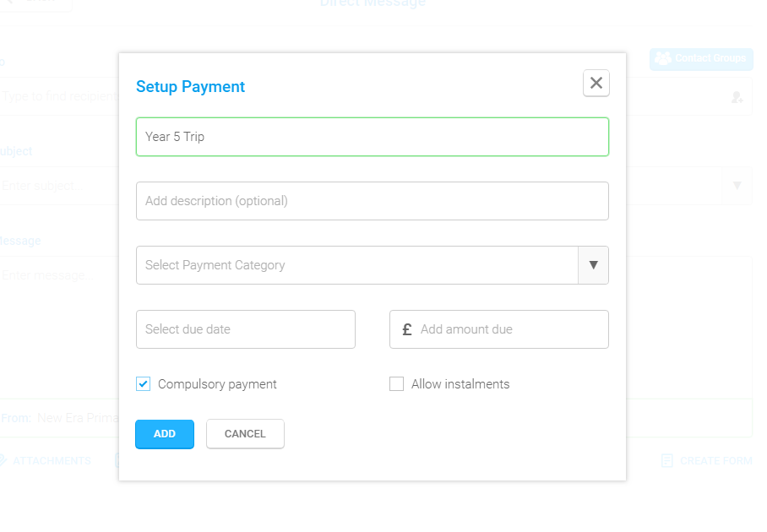
Task: Open the subject dropdown arrow behind dialog
Action: point(737,186)
